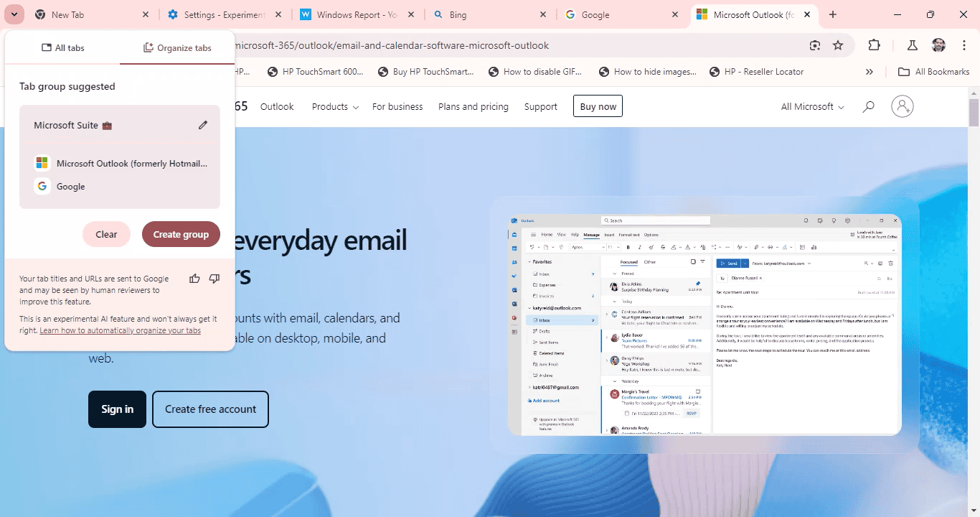Open the HP TouchSmart 600 bookmark
This screenshot has width=980, height=517.
[316, 72]
